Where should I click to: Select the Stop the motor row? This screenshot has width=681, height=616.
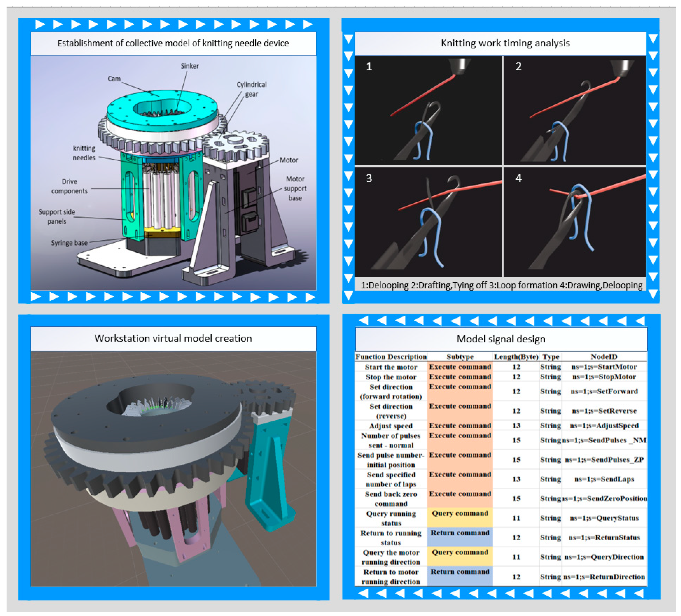tap(391, 377)
